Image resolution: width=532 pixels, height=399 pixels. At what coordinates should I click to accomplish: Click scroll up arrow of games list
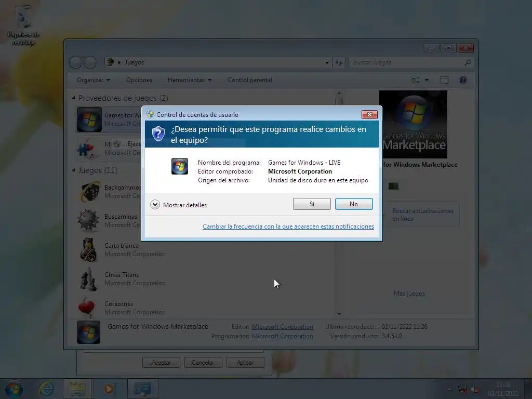[x=339, y=93]
